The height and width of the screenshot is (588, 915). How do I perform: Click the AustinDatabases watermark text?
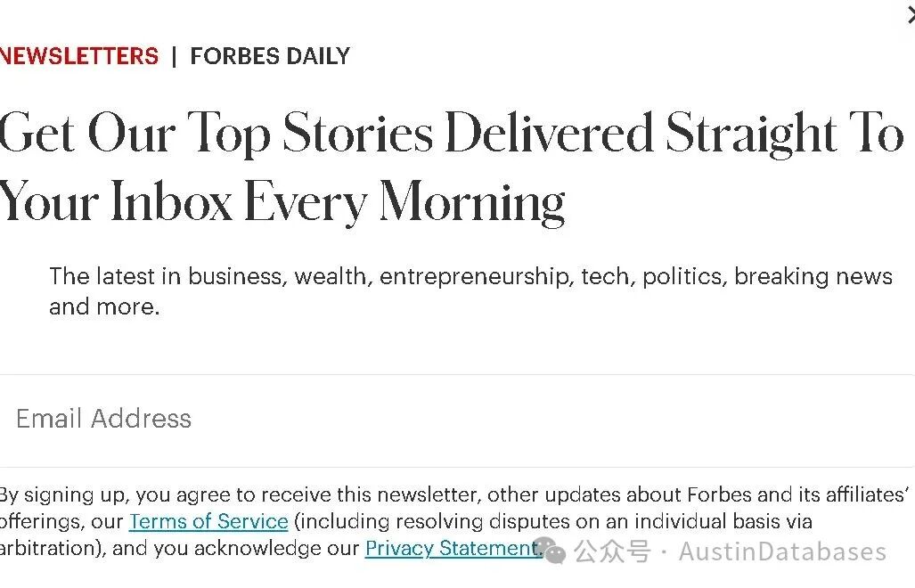click(782, 551)
